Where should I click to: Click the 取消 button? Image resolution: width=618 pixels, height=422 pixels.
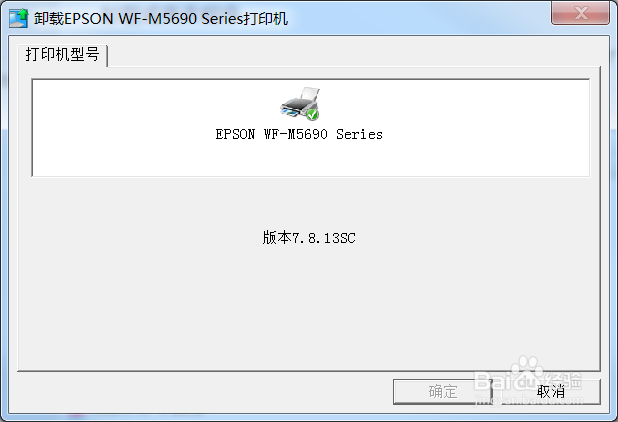pyautogui.click(x=551, y=392)
